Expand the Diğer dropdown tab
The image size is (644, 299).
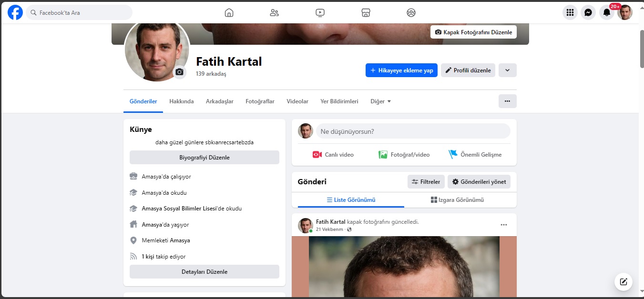(x=380, y=101)
